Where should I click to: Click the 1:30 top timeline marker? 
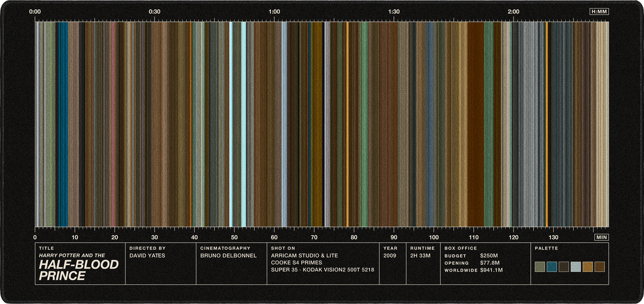394,11
